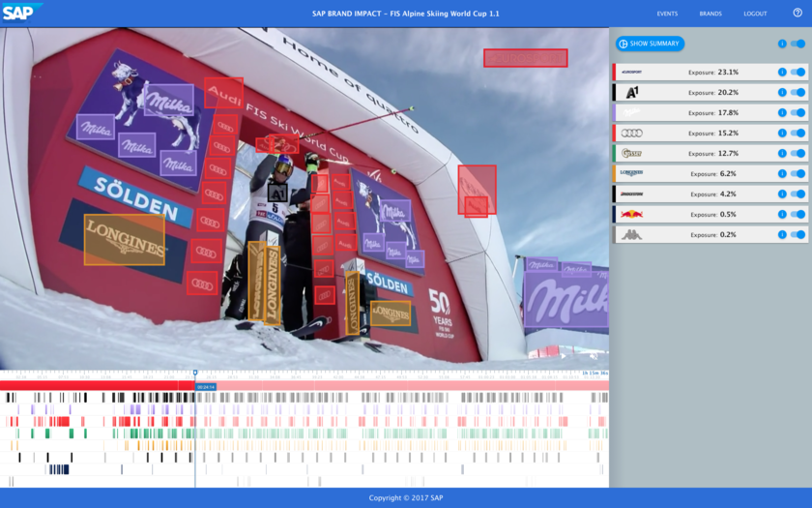Switch off the master all-brands toggle
Screen dimensions: 812x508
797,44
